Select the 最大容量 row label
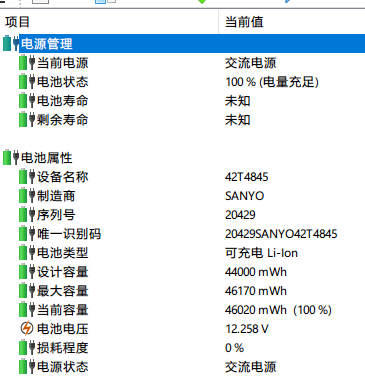Image resolution: width=365 pixels, height=386 pixels. [x=63, y=291]
